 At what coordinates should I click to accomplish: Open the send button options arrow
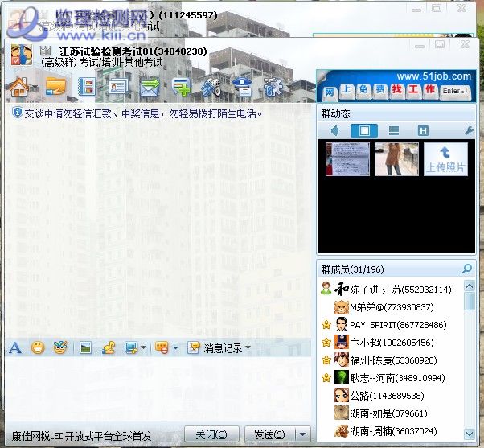(x=302, y=434)
